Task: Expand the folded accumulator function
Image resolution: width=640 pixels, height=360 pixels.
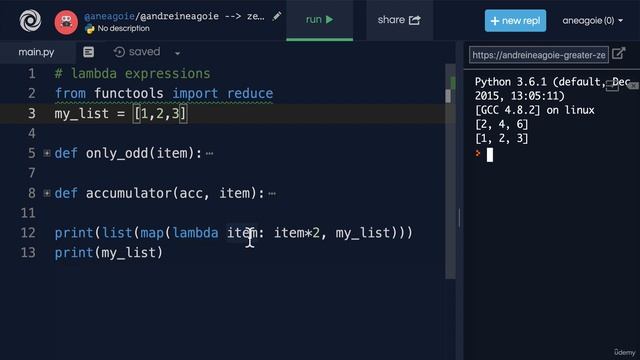Action: [47, 193]
